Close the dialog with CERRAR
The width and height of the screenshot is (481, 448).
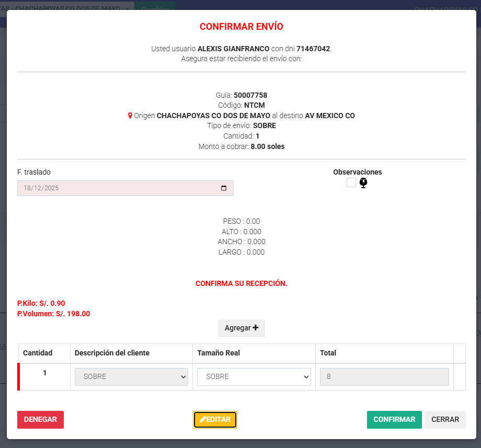445,419
